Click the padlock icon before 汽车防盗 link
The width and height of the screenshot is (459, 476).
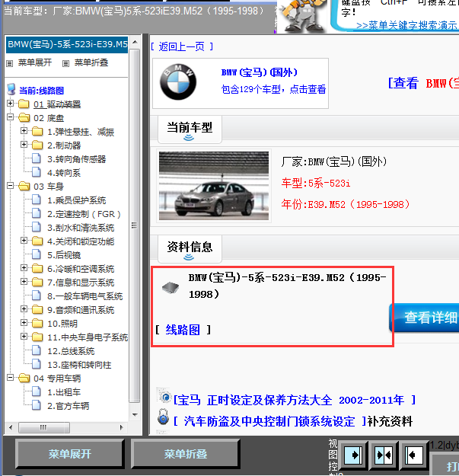pos(163,417)
